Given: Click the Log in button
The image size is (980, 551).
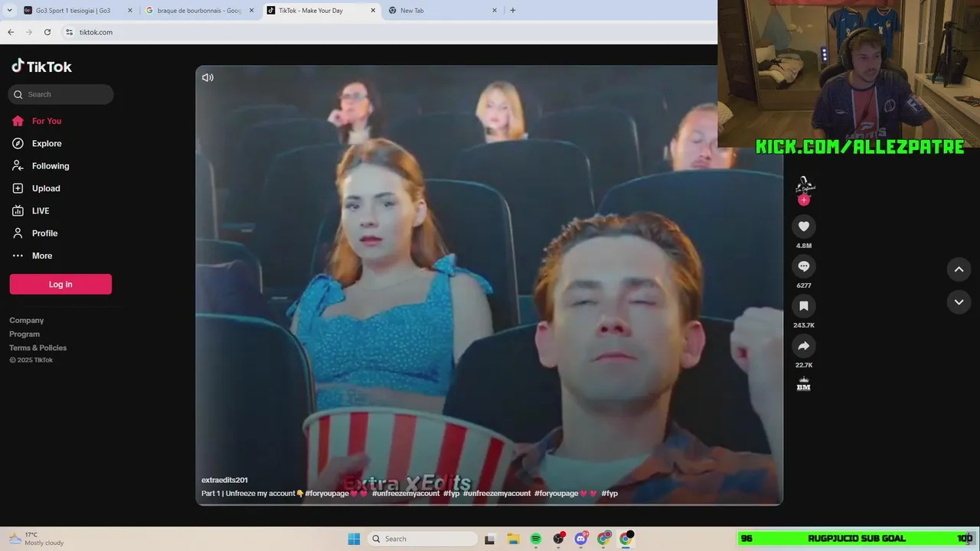Looking at the screenshot, I should (60, 284).
